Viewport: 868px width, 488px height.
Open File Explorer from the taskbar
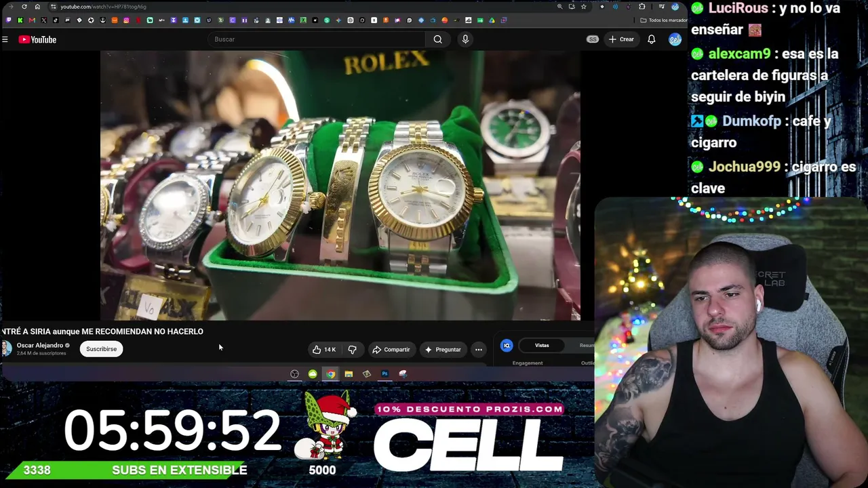coord(349,374)
